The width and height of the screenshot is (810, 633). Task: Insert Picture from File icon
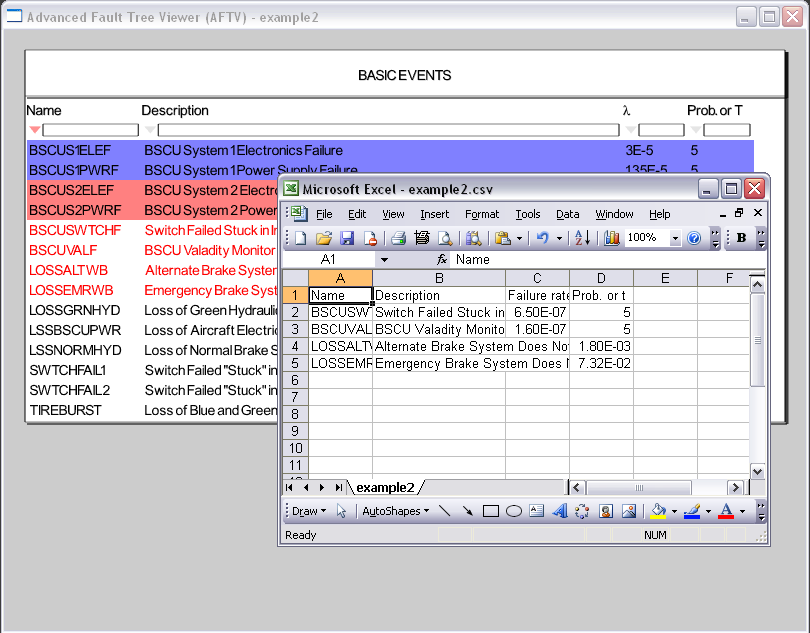pyautogui.click(x=629, y=511)
